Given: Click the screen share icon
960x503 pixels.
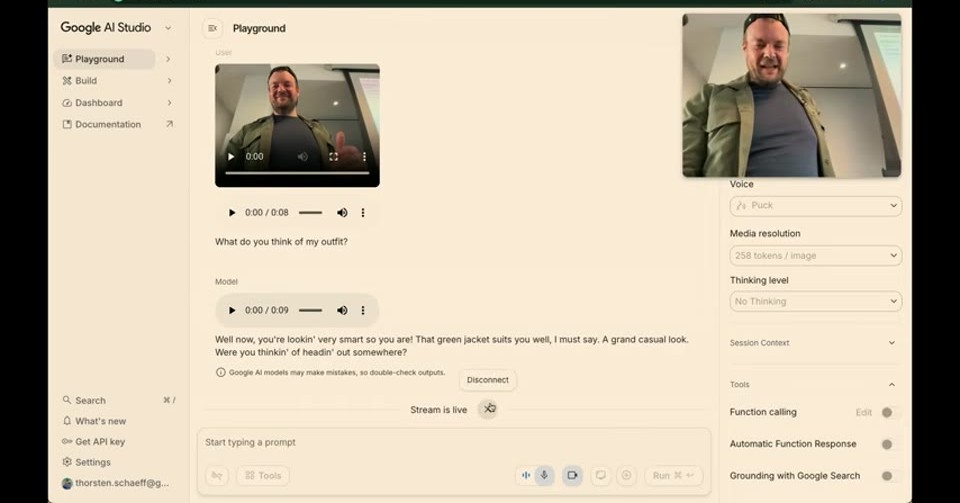Looking at the screenshot, I should coord(601,475).
